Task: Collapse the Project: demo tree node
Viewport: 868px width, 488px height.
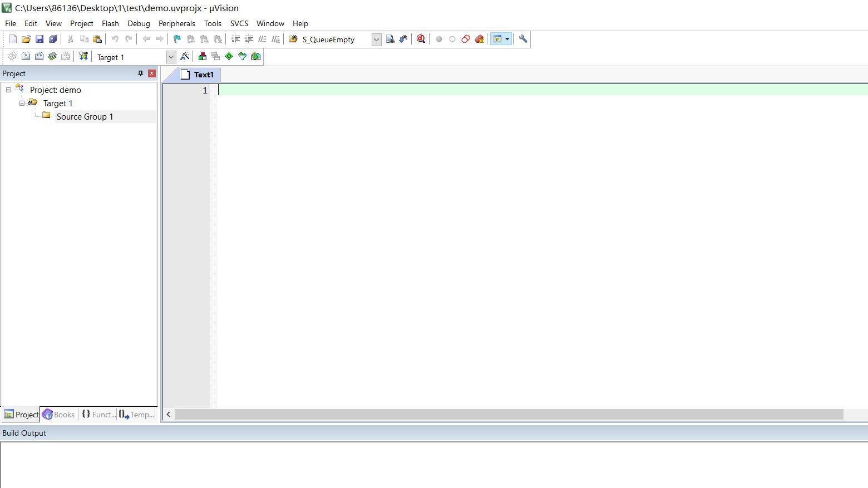Action: coord(8,90)
